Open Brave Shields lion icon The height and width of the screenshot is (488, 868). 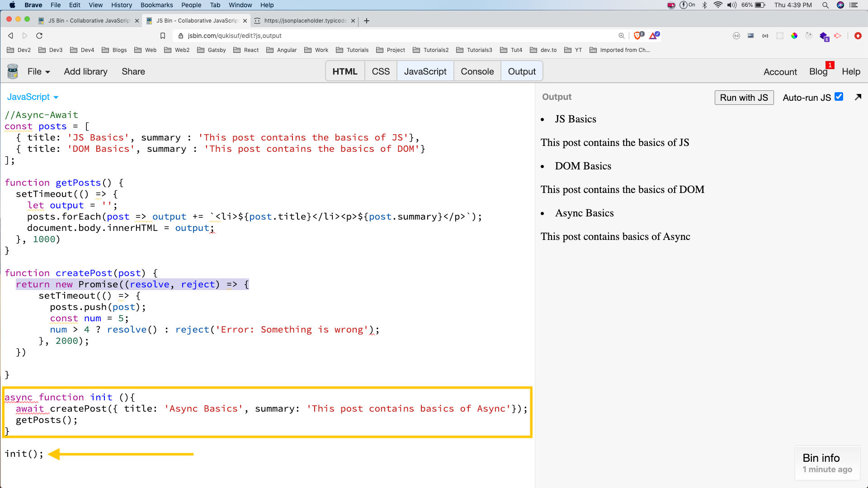click(x=638, y=35)
